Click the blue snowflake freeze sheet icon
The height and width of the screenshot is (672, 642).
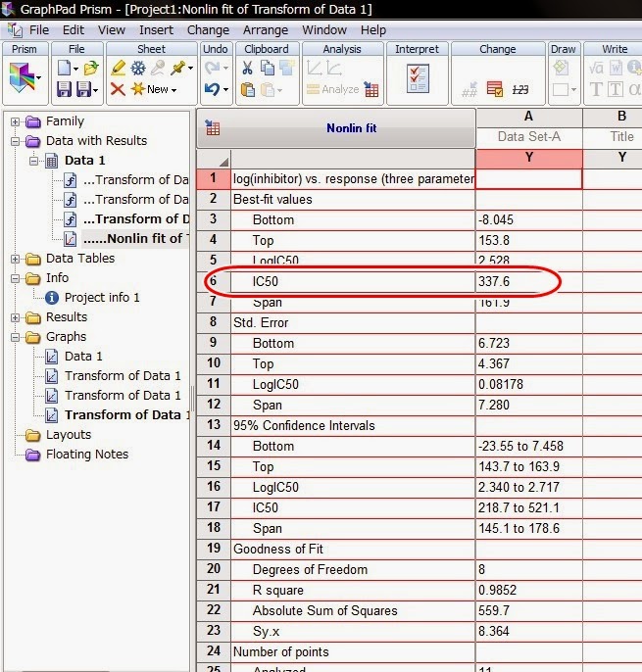tap(138, 68)
